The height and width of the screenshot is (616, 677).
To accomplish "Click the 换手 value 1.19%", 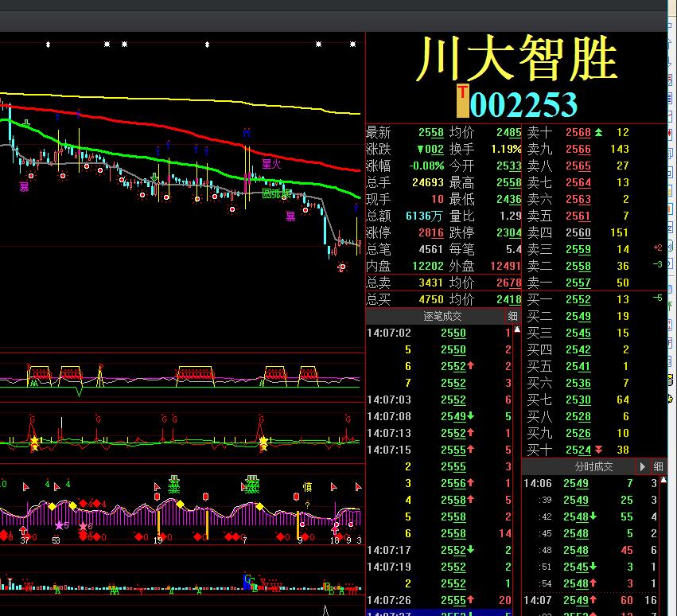I will (x=506, y=149).
